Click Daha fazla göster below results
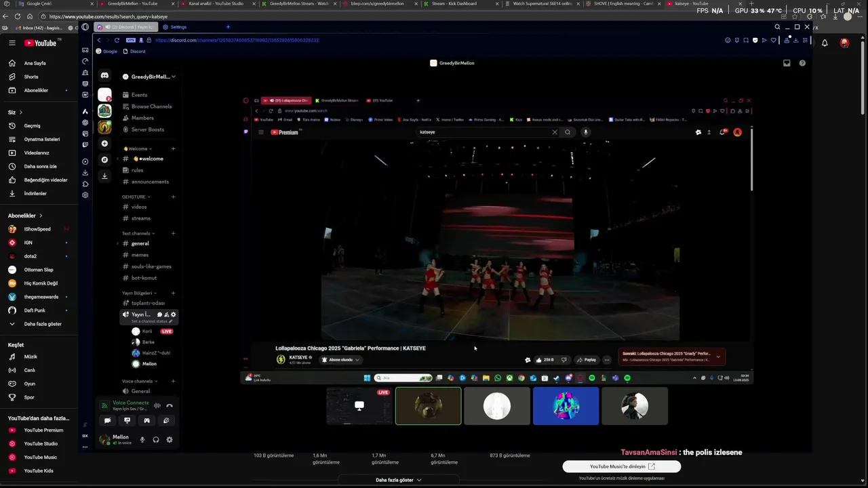This screenshot has height=488, width=868. pos(399,480)
